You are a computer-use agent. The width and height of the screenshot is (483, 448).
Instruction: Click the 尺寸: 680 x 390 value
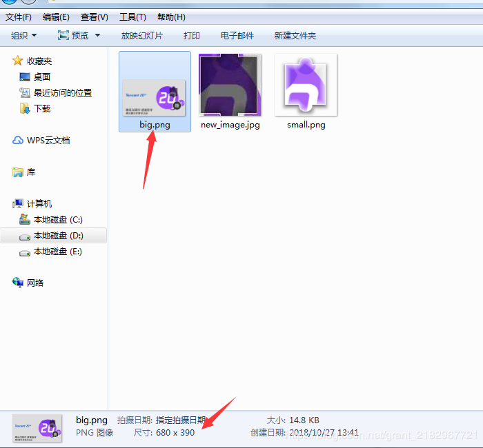point(175,433)
